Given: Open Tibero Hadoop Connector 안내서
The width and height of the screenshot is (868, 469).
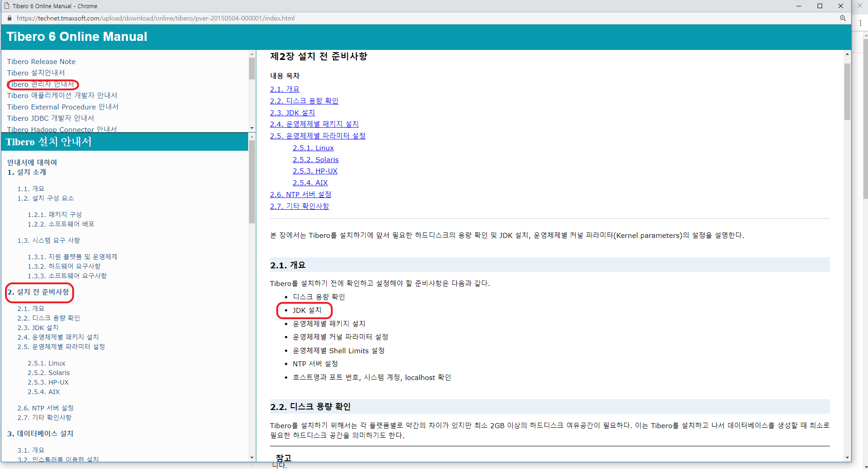Looking at the screenshot, I should coord(62,129).
